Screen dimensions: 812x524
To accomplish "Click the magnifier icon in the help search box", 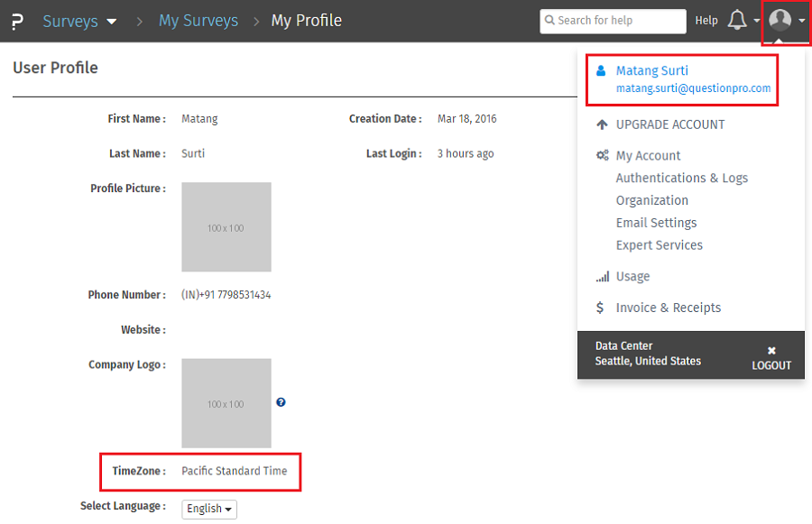I will (x=549, y=20).
